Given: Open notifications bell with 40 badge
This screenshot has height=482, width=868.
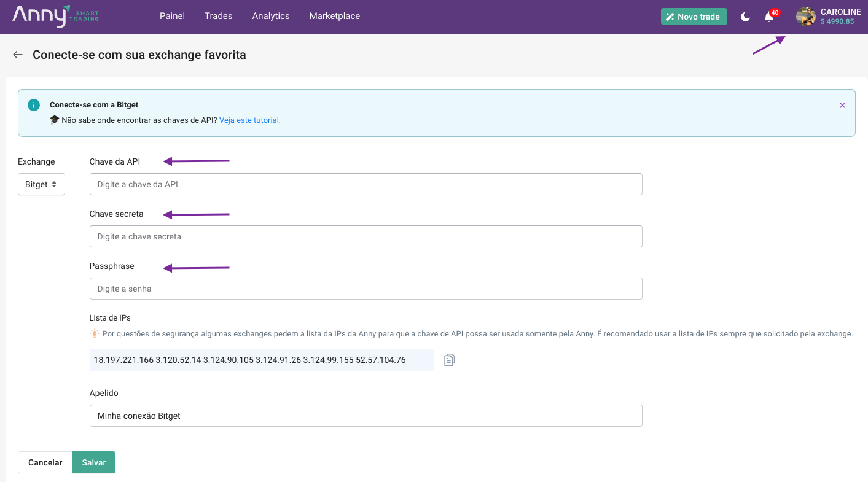Looking at the screenshot, I should pyautogui.click(x=769, y=17).
